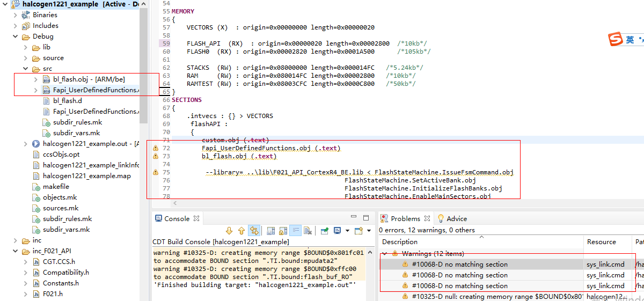Viewport: 644px width, 301px height.
Task: Click warning marker on editor line 72
Action: 156,148
